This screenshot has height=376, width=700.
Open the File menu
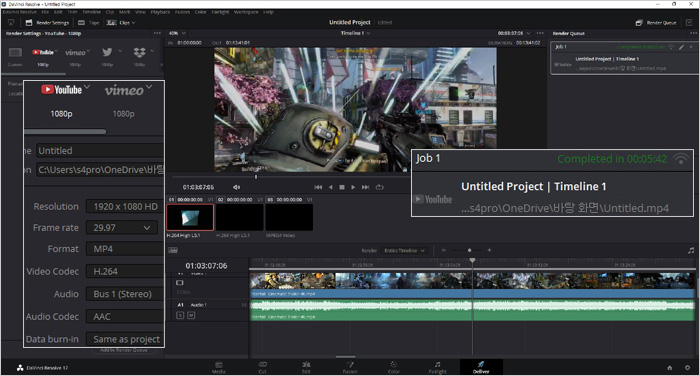click(x=45, y=12)
